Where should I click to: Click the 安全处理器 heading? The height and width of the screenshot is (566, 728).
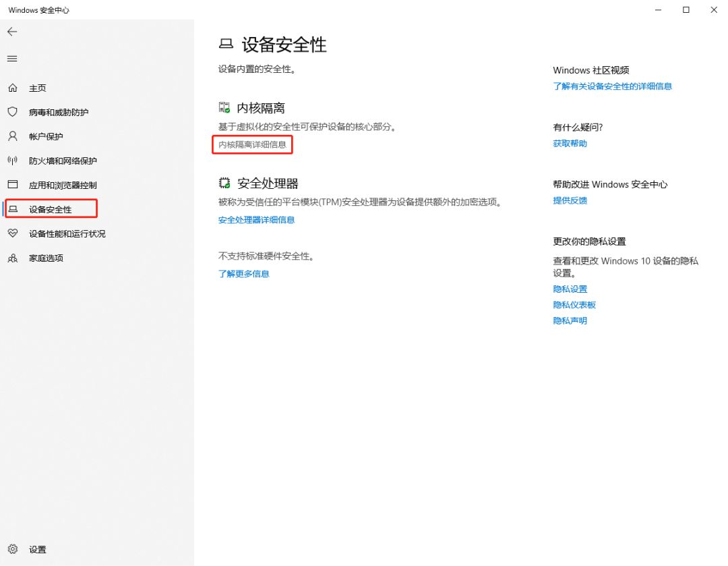click(x=268, y=183)
